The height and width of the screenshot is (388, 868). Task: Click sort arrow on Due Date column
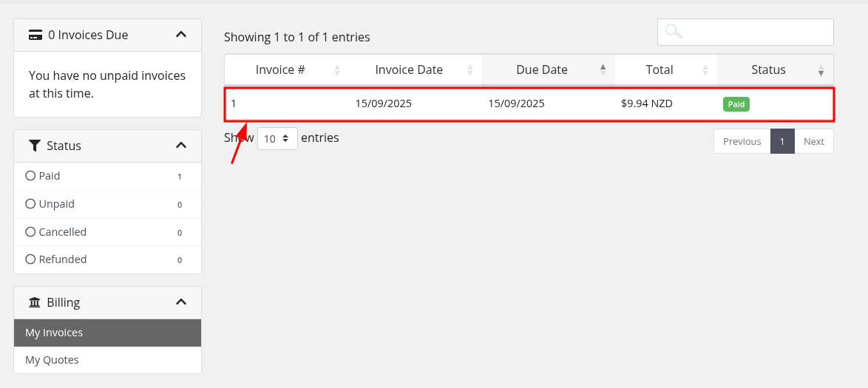point(603,70)
